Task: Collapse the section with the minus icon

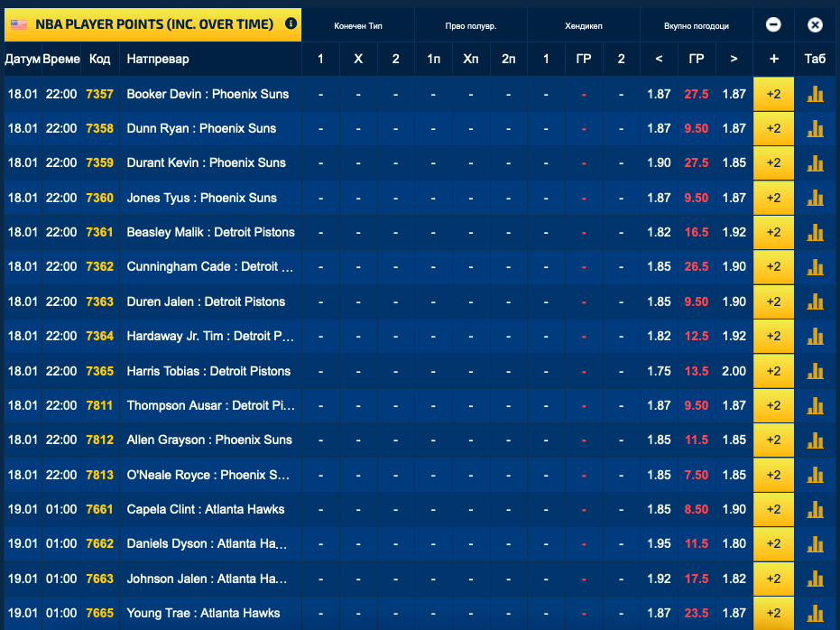Action: point(773,24)
